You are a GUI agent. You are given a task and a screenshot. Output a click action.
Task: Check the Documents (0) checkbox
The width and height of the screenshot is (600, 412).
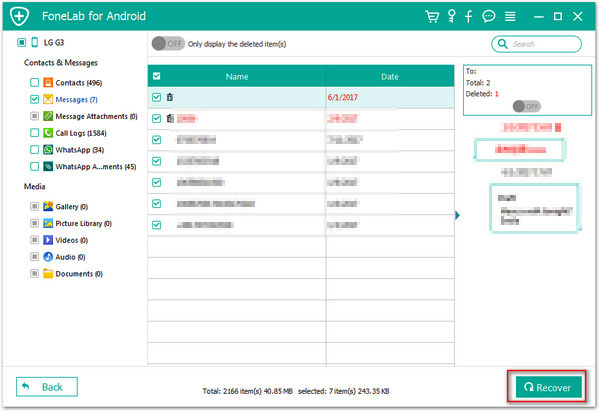point(34,274)
